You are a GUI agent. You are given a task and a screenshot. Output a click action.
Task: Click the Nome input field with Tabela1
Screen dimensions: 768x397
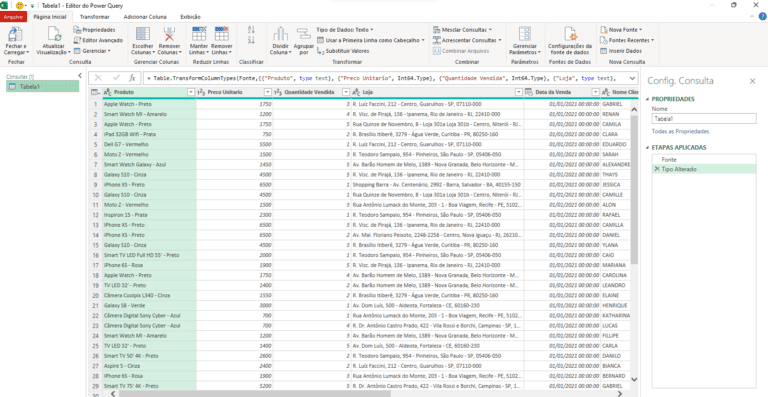click(x=704, y=118)
